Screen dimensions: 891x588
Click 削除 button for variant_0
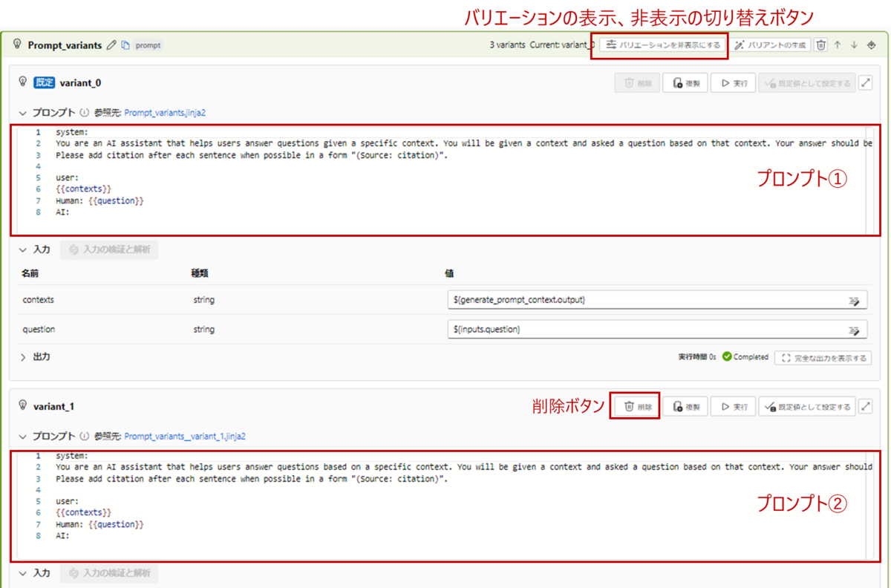(637, 83)
